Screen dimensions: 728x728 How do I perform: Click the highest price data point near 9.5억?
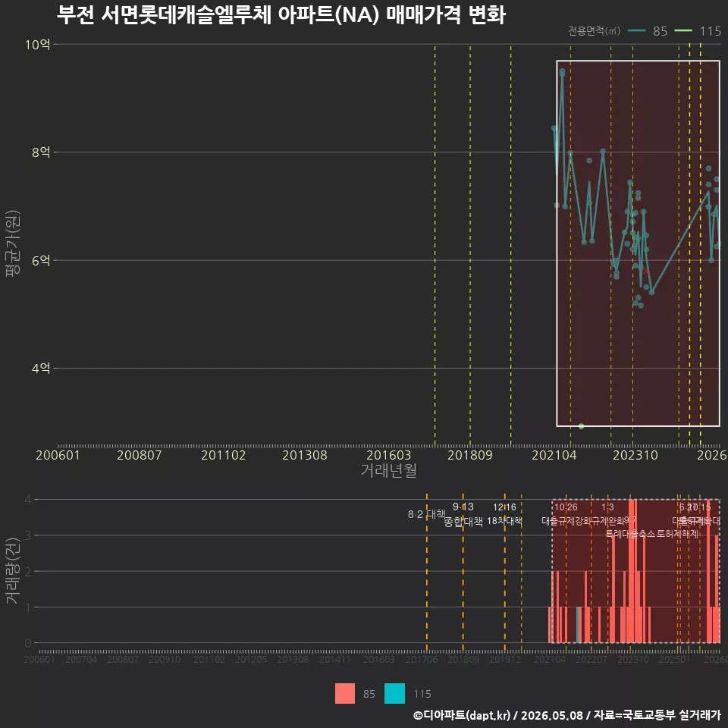[562, 71]
